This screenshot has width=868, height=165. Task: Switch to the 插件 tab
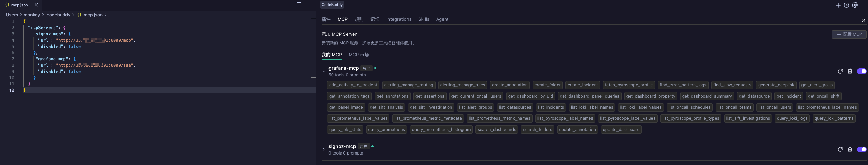pyautogui.click(x=326, y=19)
